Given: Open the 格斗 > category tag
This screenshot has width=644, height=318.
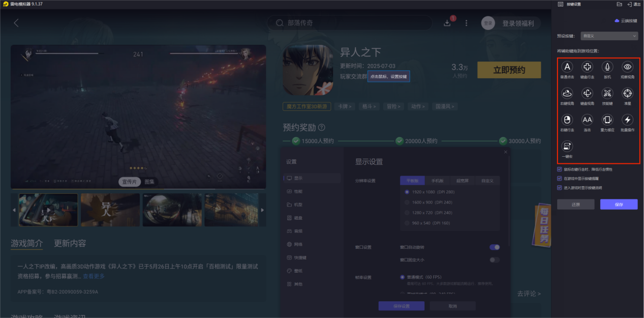Looking at the screenshot, I should [369, 106].
